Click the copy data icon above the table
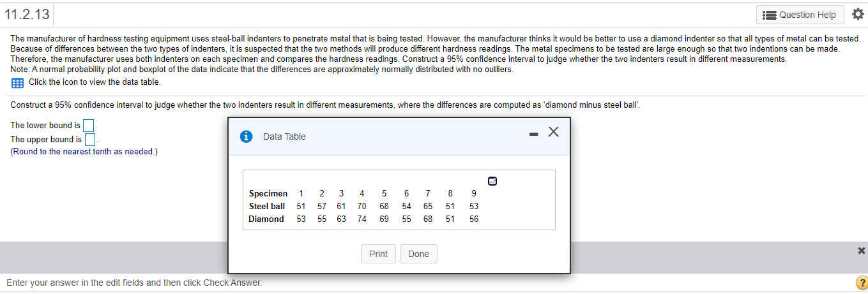This screenshot has height=294, width=868. 492,181
